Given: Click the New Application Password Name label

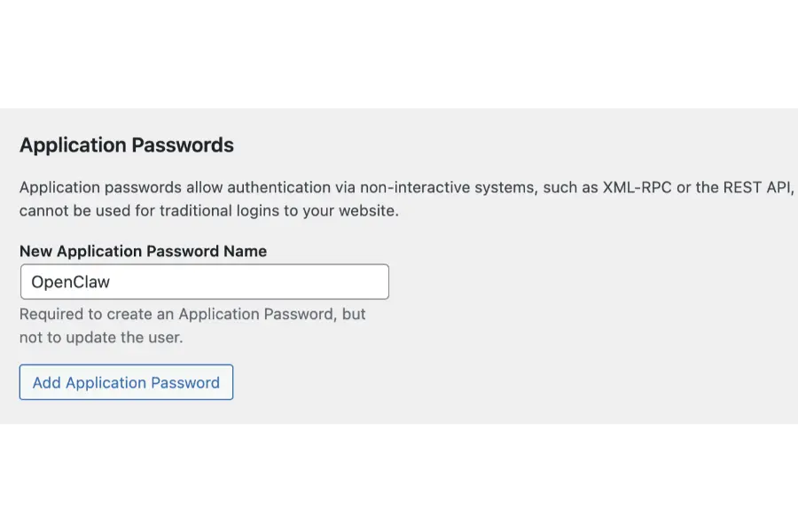Looking at the screenshot, I should (x=143, y=251).
